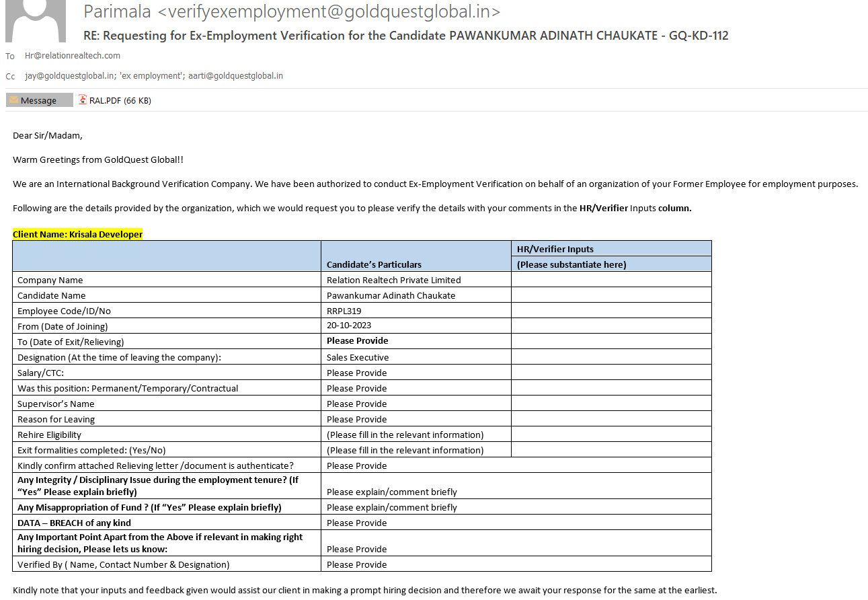Select the Message tab
This screenshot has height=600, width=868.
click(39, 100)
